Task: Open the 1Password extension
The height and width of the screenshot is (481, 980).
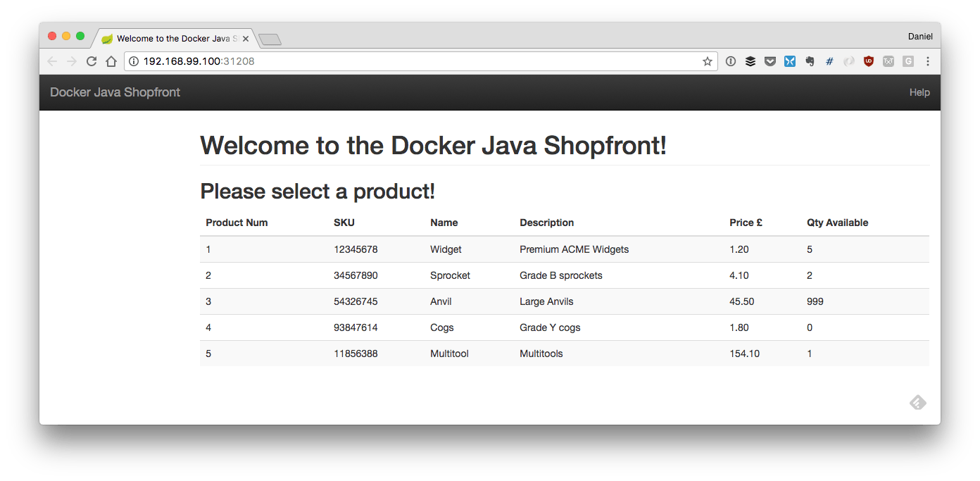Action: (x=731, y=62)
